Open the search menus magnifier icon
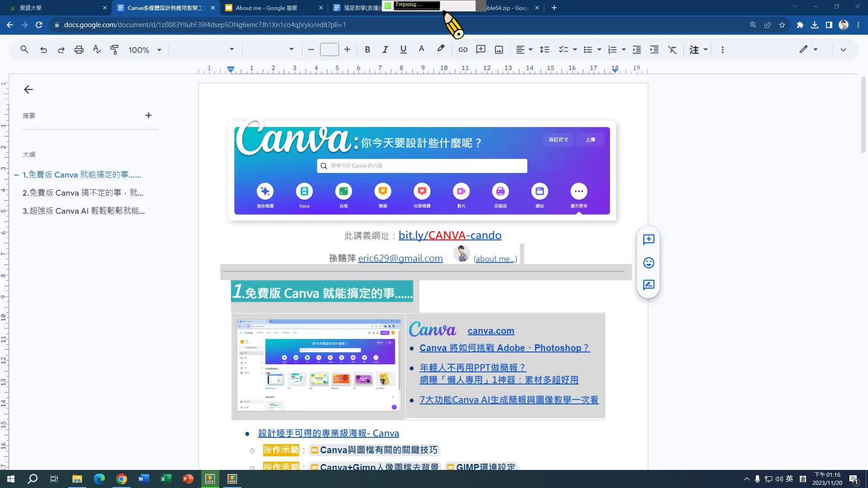 pyautogui.click(x=24, y=50)
